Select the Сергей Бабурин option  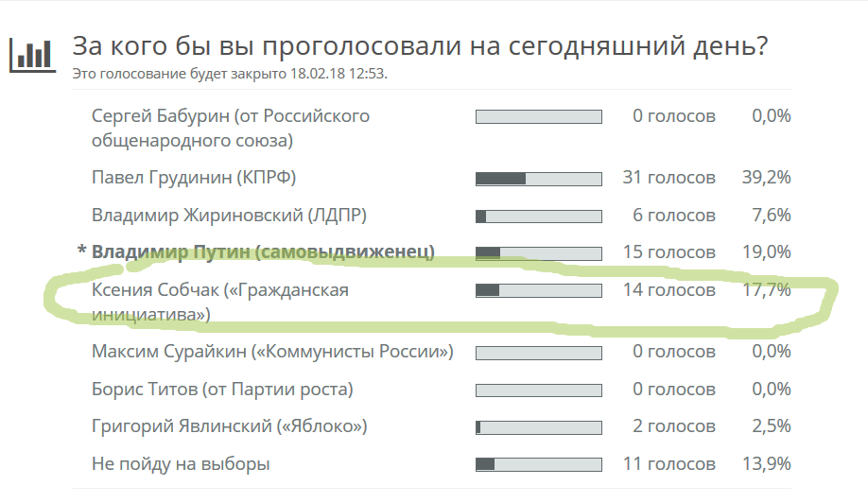click(231, 129)
